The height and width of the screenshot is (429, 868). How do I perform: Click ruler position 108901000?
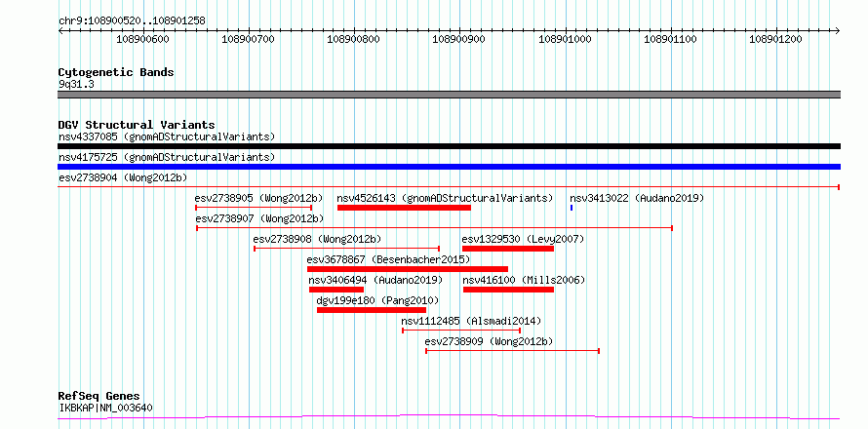(566, 39)
